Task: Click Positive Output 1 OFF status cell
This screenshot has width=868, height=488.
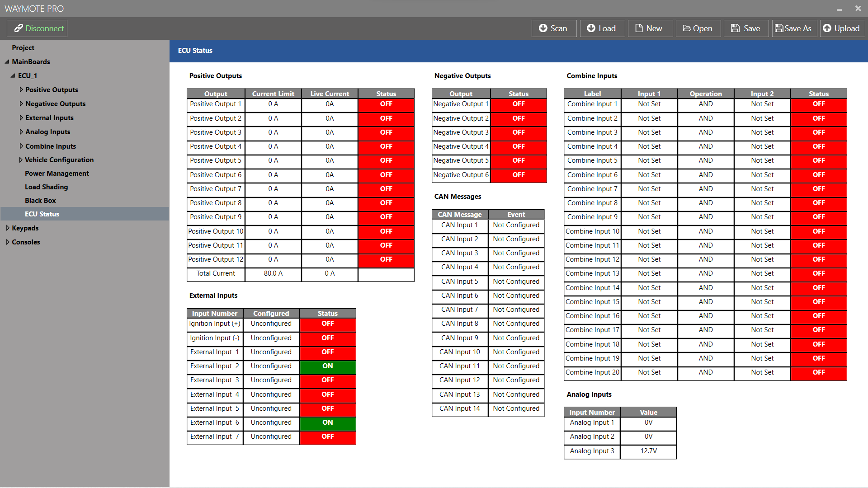Action: (x=386, y=104)
